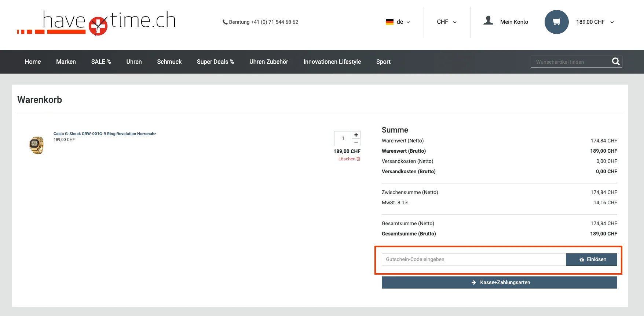Viewport: 644px width, 316px height.
Task: Open the Uhren menu
Action: pos(134,62)
